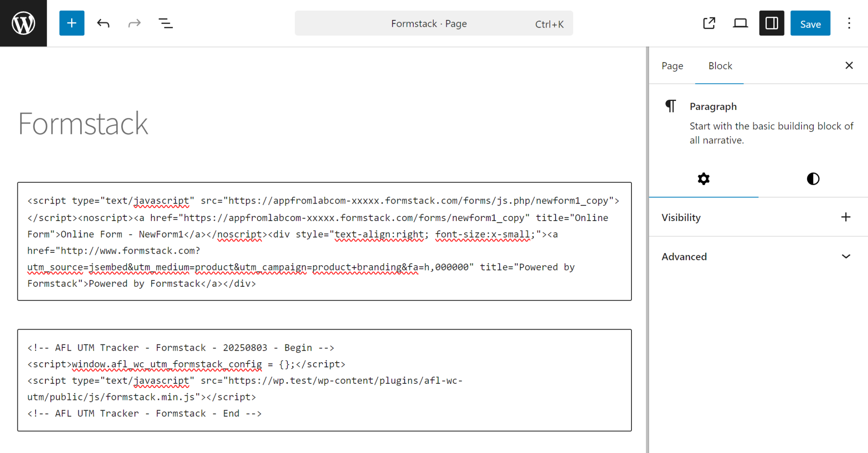Close the settings sidebar
868x453 pixels.
pyautogui.click(x=849, y=65)
